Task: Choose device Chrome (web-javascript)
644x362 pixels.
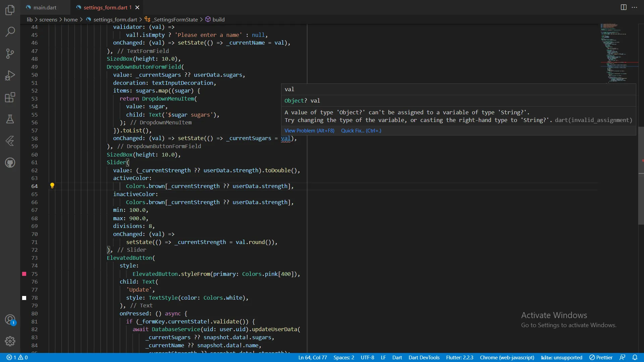Action: pyautogui.click(x=507, y=358)
